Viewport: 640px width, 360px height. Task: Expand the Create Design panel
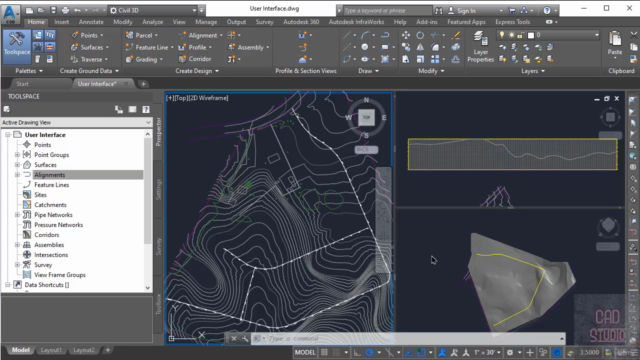[x=197, y=71]
